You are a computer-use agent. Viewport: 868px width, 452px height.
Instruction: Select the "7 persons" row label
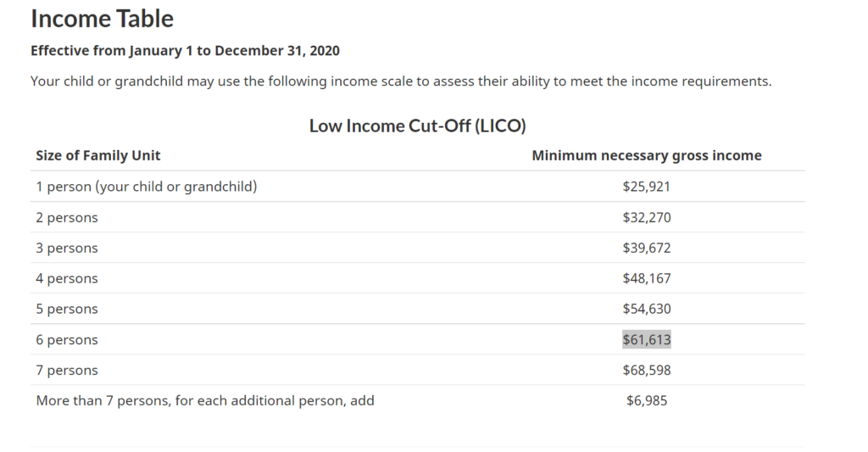pos(67,371)
